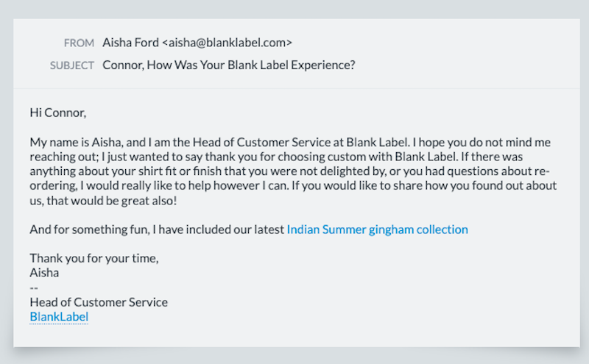Click the SUBJECT header label
589x364 pixels.
click(72, 65)
